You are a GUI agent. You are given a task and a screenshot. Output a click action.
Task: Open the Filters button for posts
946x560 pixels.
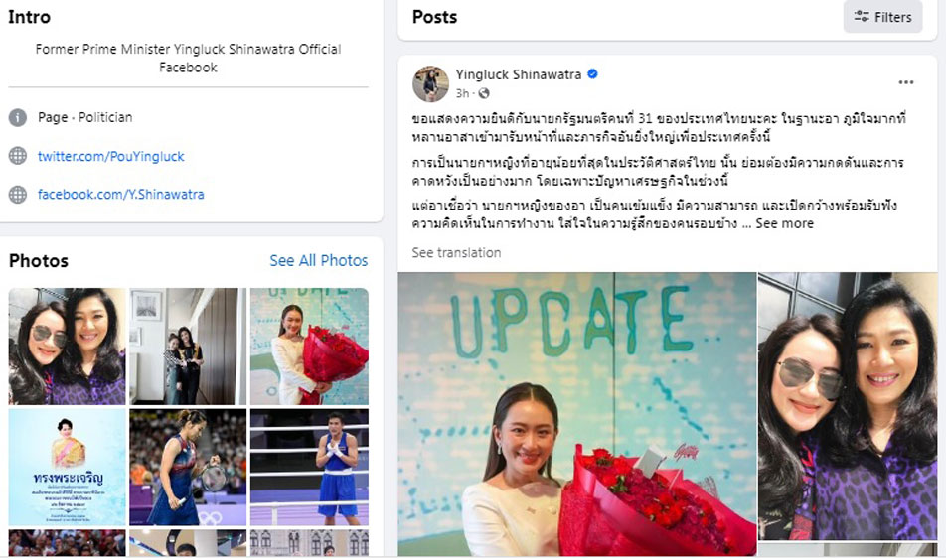882,17
